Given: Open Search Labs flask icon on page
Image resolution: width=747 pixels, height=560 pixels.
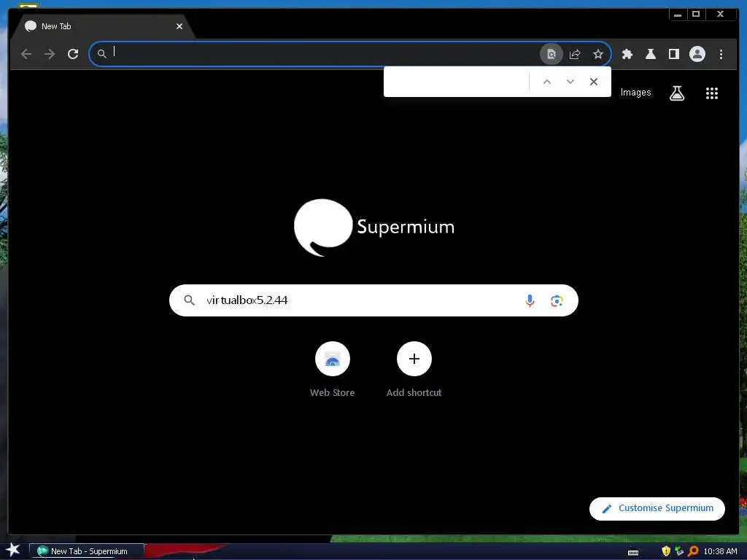Looking at the screenshot, I should 677,93.
